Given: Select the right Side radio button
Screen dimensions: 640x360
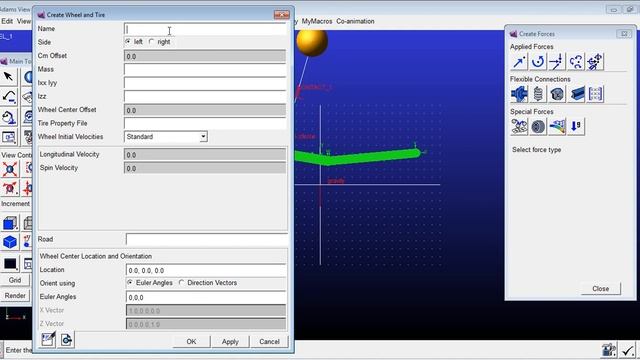Looking at the screenshot, I should click(151, 42).
